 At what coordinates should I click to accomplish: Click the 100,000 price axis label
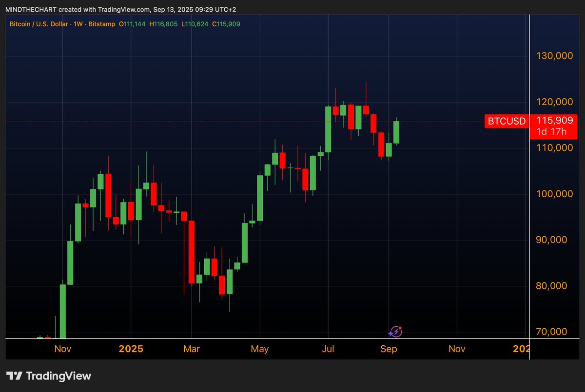[555, 194]
